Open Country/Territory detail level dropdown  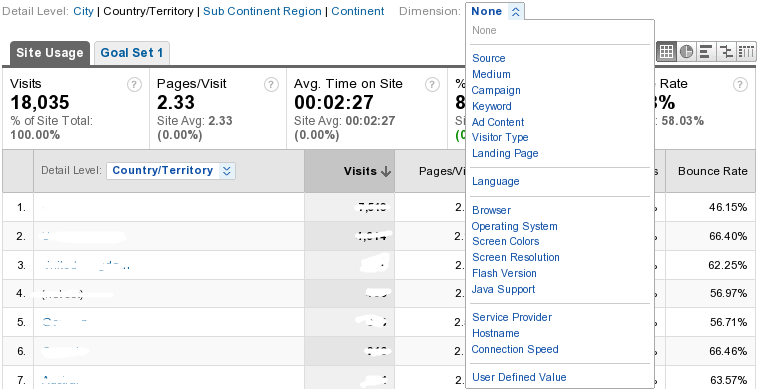coord(171,171)
